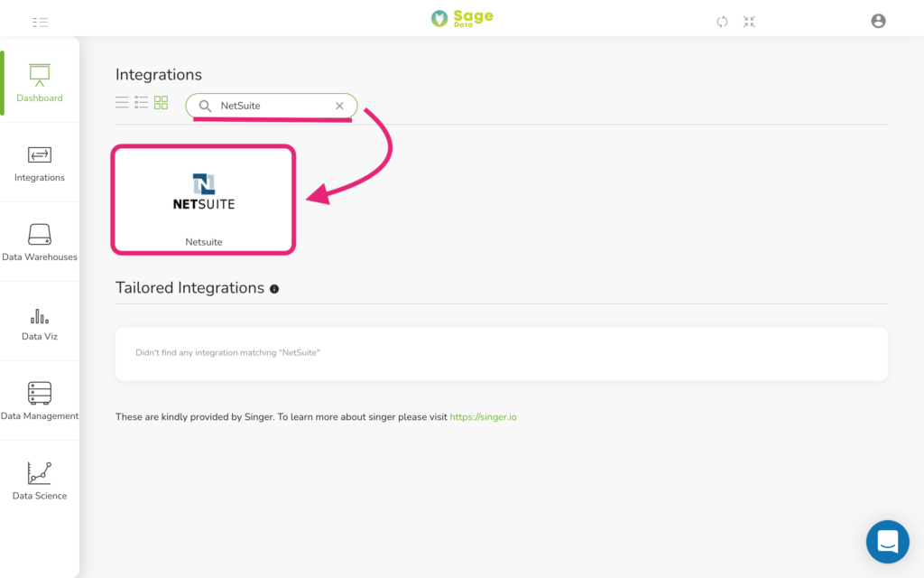Switch to bulleted detailed list view
The width and height of the screenshot is (924, 578).
pos(142,103)
